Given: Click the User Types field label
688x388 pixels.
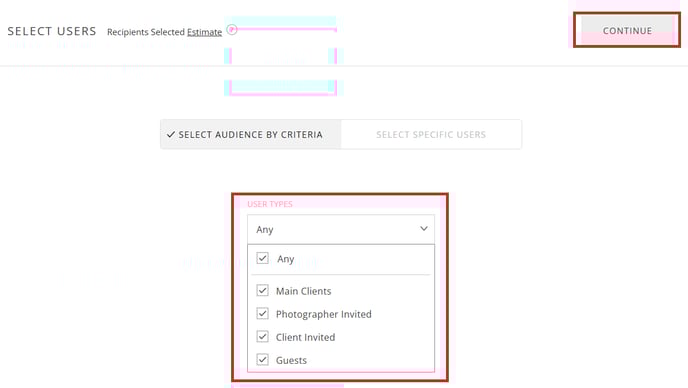Looking at the screenshot, I should pyautogui.click(x=270, y=204).
